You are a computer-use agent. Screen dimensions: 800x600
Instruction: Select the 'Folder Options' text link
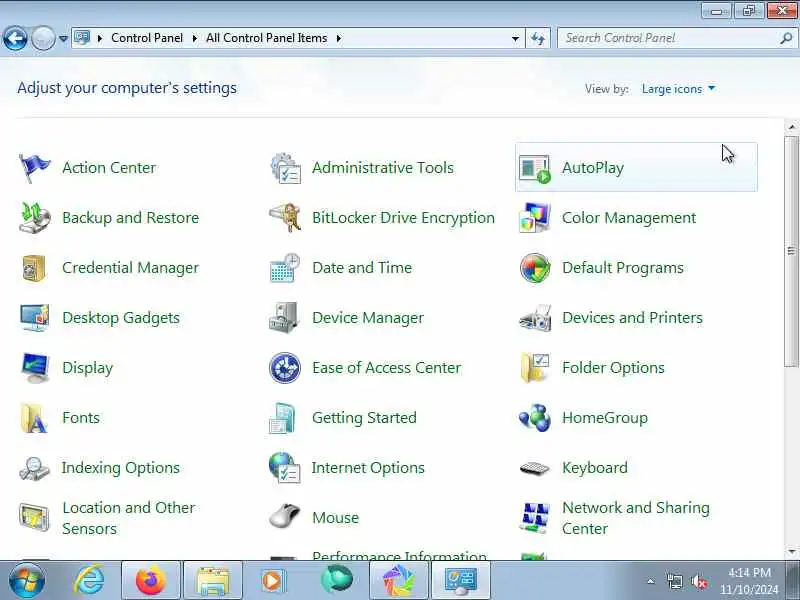pyautogui.click(x=613, y=368)
